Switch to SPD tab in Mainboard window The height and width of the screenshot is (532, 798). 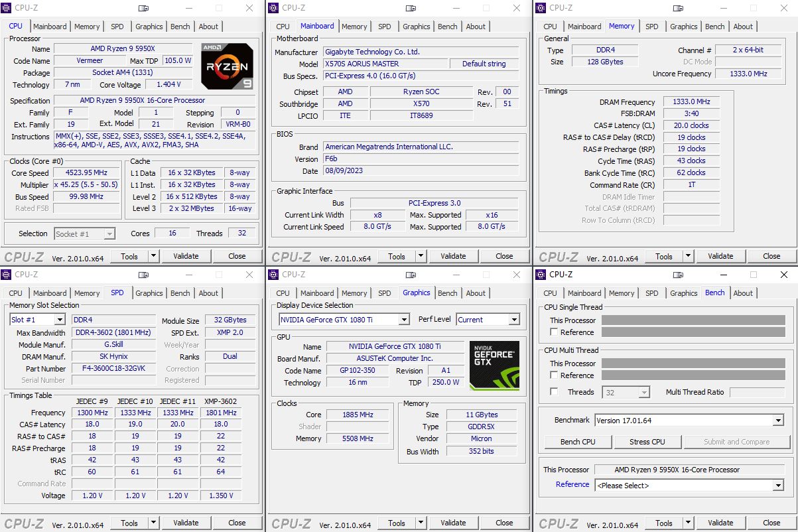385,27
